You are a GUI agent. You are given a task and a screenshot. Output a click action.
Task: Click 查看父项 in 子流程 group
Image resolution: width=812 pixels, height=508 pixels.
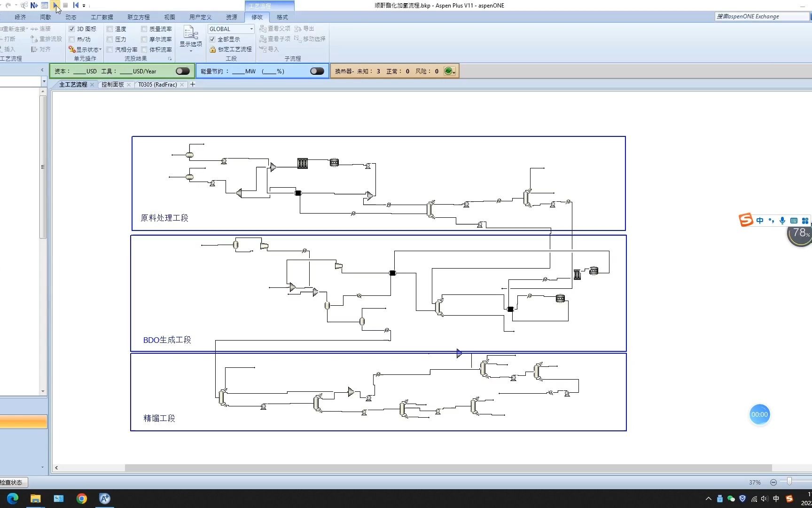pyautogui.click(x=275, y=29)
